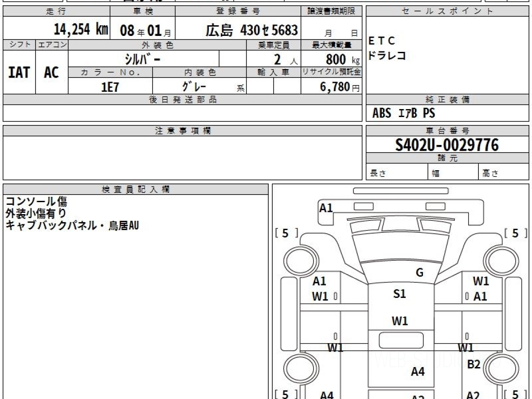Click the カラーNo. header cell
Viewport: 532px width, 399px height.
[x=110, y=72]
